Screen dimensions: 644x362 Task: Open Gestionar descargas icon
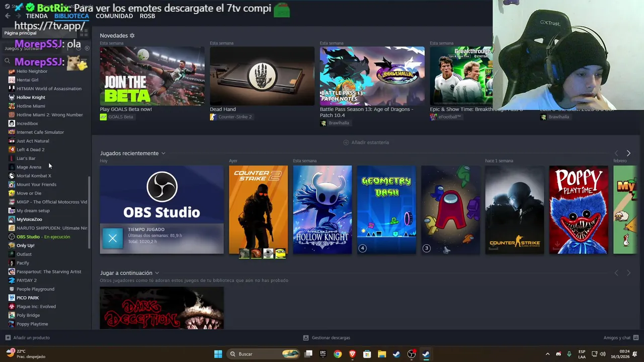pyautogui.click(x=306, y=338)
